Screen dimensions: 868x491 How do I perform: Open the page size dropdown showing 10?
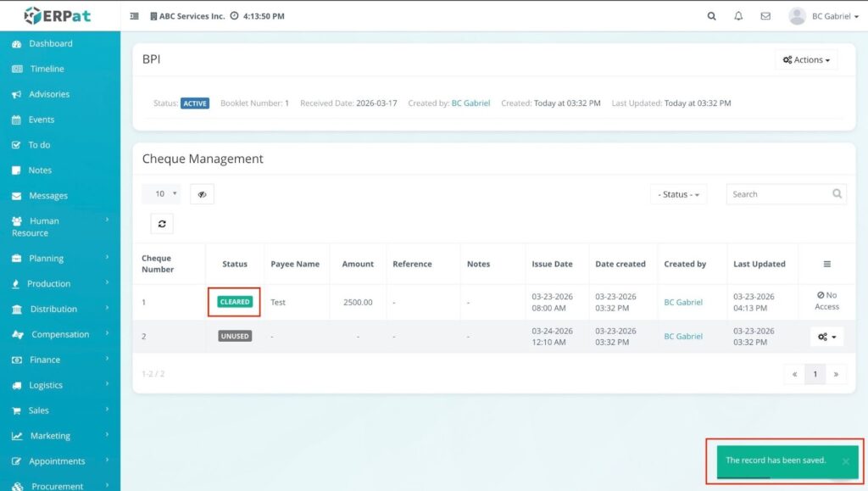161,194
